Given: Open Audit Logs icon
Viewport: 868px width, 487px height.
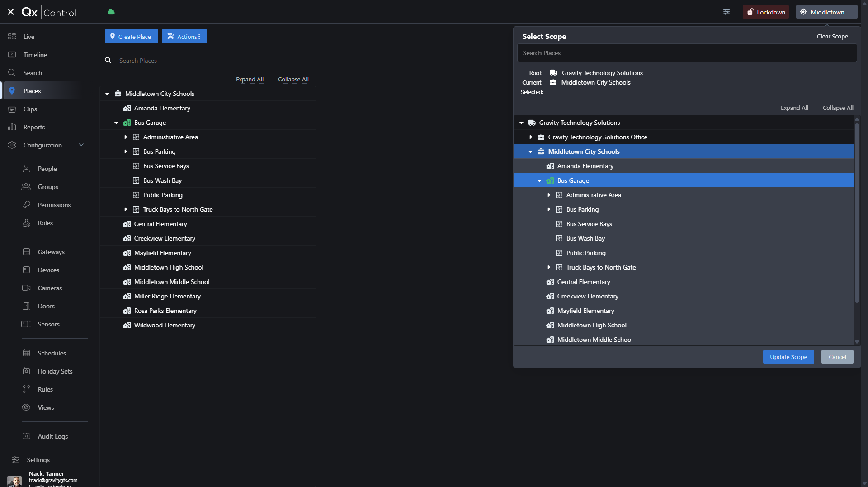Looking at the screenshot, I should pyautogui.click(x=26, y=436).
